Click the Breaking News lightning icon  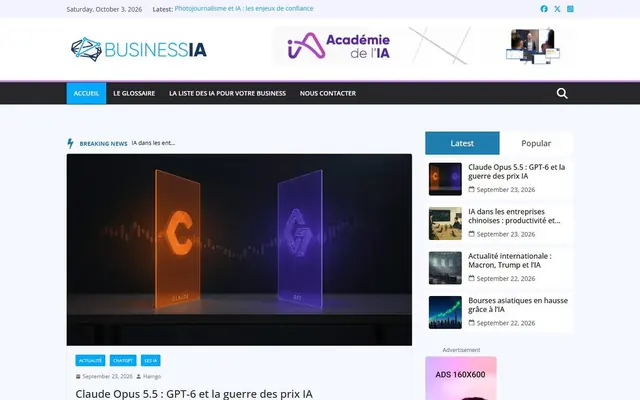point(70,143)
